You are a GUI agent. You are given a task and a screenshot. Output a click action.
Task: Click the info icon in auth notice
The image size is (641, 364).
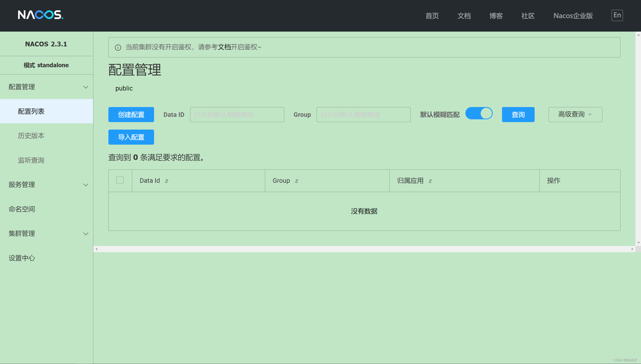pyautogui.click(x=118, y=47)
